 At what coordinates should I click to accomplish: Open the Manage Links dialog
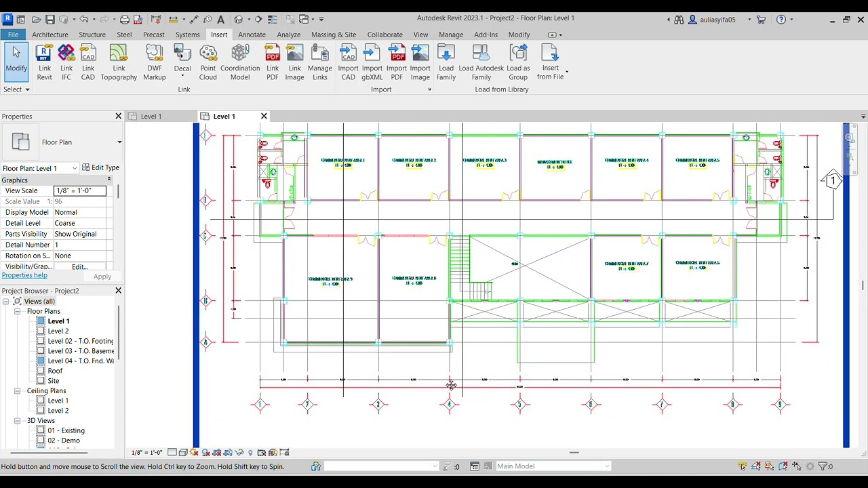coord(320,62)
